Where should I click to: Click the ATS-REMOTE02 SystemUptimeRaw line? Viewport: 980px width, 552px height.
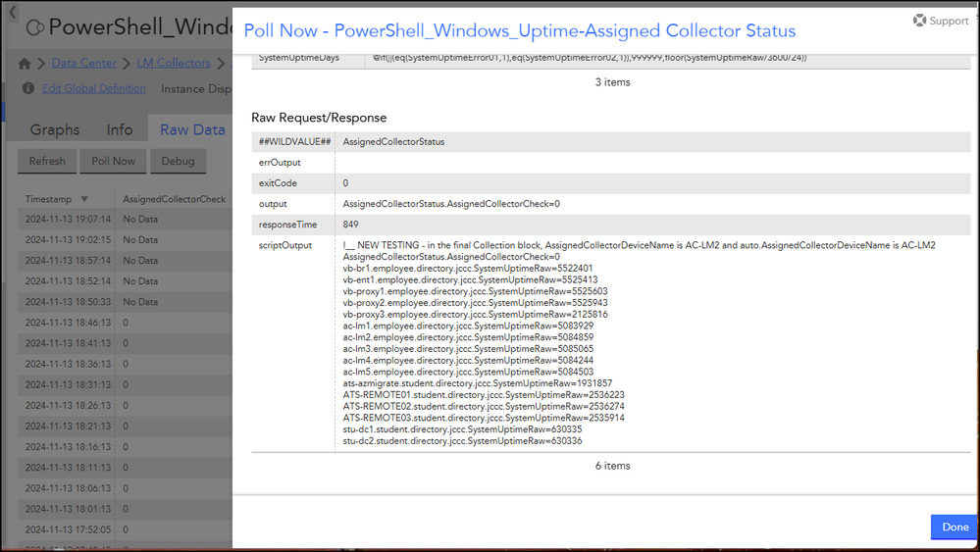tap(483, 406)
